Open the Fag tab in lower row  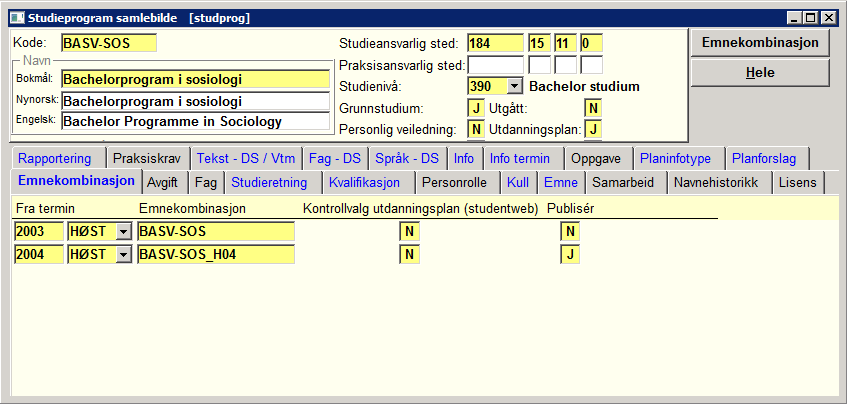206,183
